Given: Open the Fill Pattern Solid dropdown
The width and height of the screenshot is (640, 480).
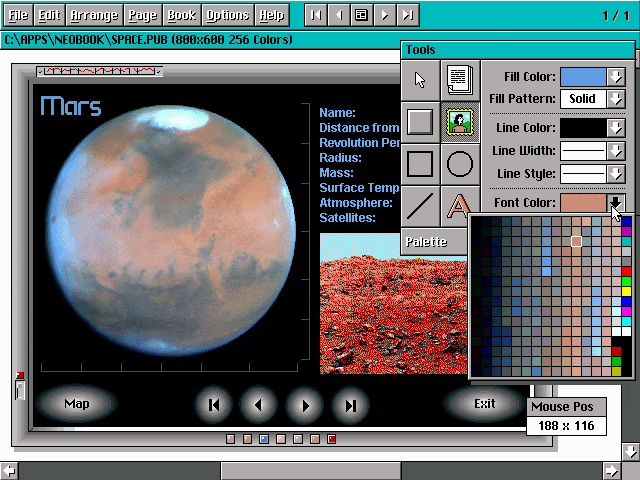Looking at the screenshot, I should 616,99.
